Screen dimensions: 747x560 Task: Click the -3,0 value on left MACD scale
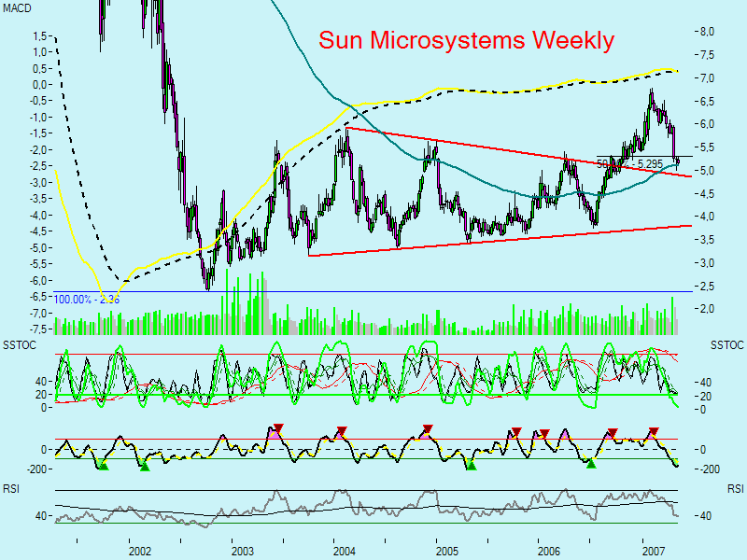38,182
